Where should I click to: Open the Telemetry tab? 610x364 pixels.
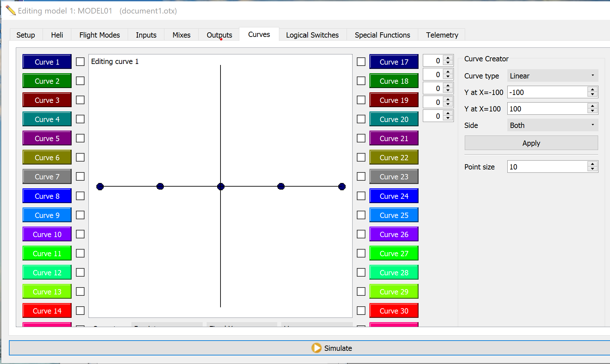(x=442, y=35)
